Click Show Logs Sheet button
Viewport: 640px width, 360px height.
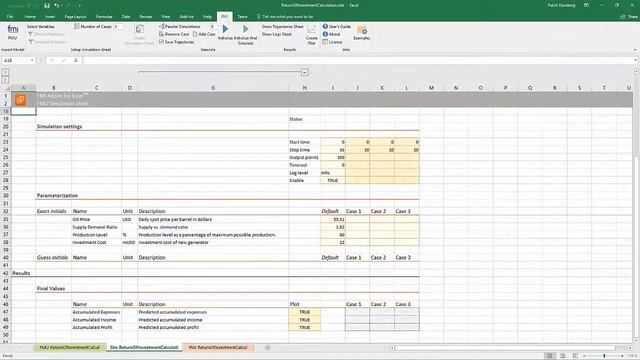point(277,34)
